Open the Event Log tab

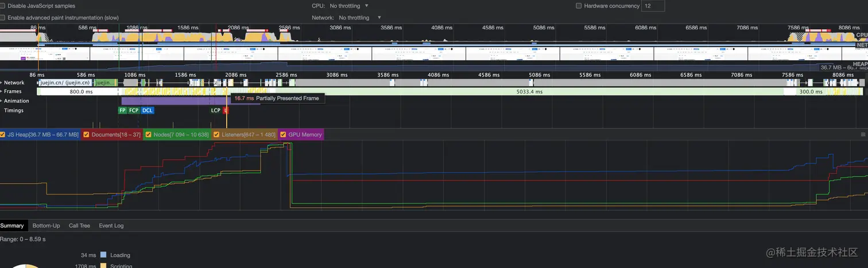[111, 226]
